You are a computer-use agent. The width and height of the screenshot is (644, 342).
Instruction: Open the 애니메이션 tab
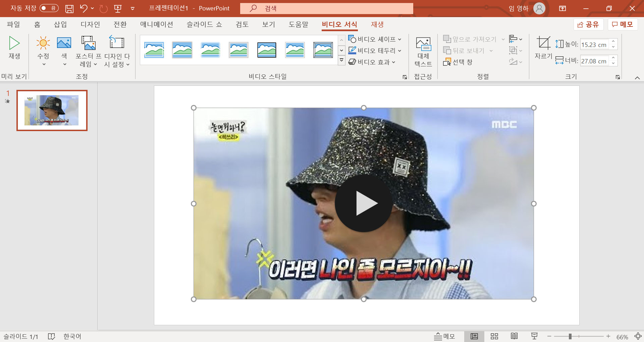tap(157, 24)
